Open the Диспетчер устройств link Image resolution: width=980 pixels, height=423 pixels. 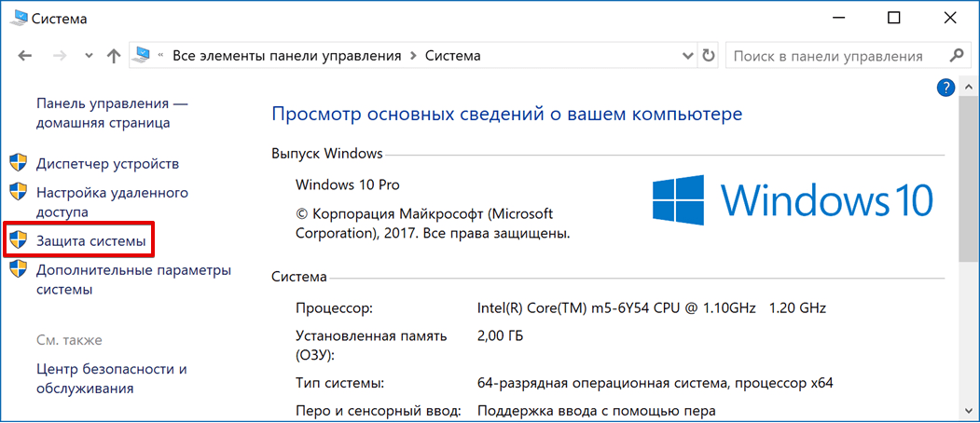coord(107,164)
